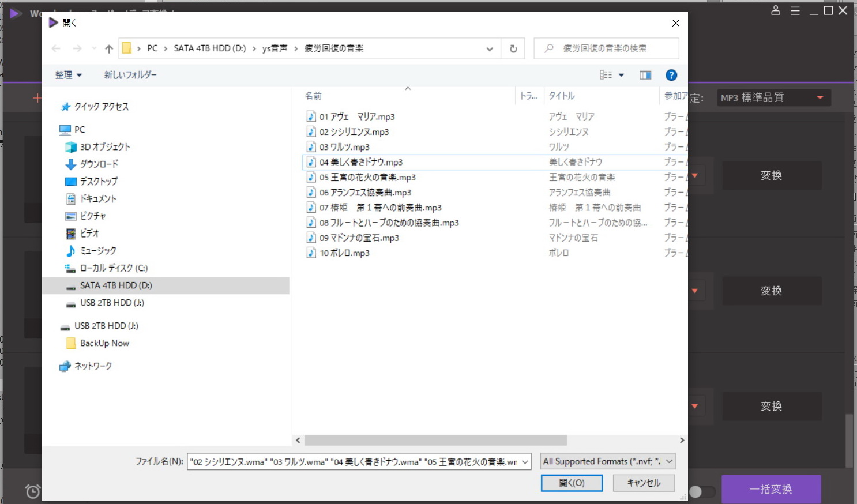This screenshot has height=504, width=857.
Task: Open the hamburger menu icon
Action: tap(795, 10)
